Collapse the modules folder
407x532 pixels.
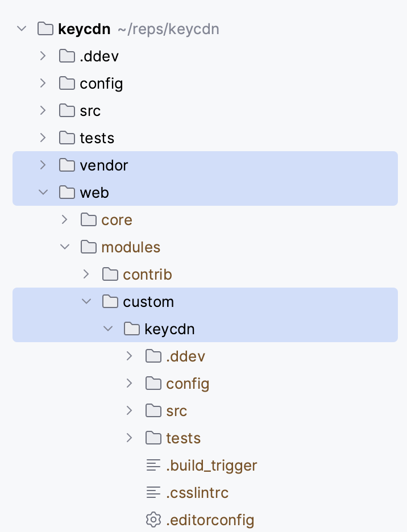click(x=65, y=247)
